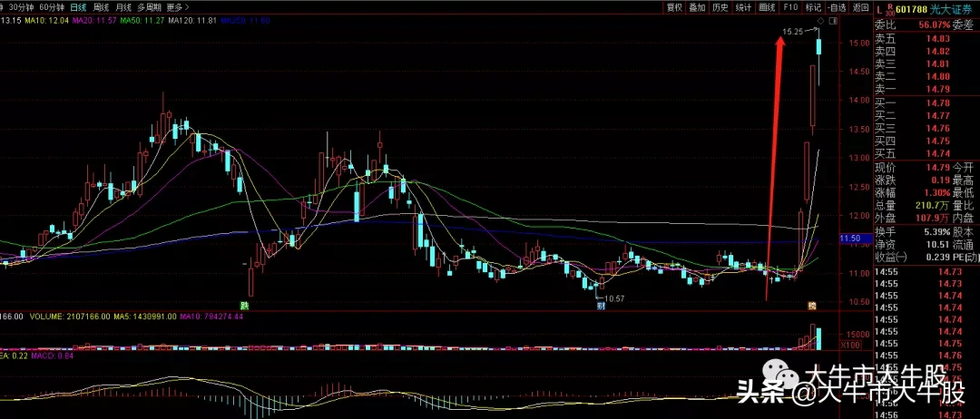Image resolution: width=980 pixels, height=419 pixels.
Task: Click the orange marker icon below the latest candles
Action: (813, 305)
